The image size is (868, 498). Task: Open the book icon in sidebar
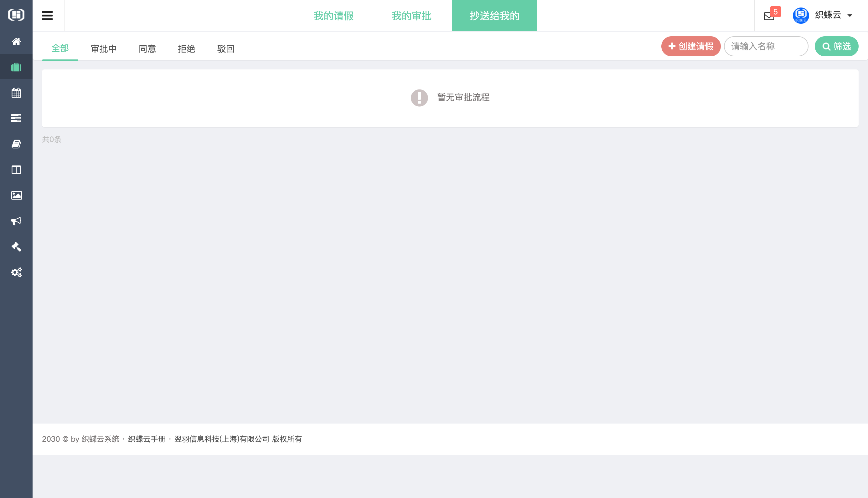click(x=16, y=144)
